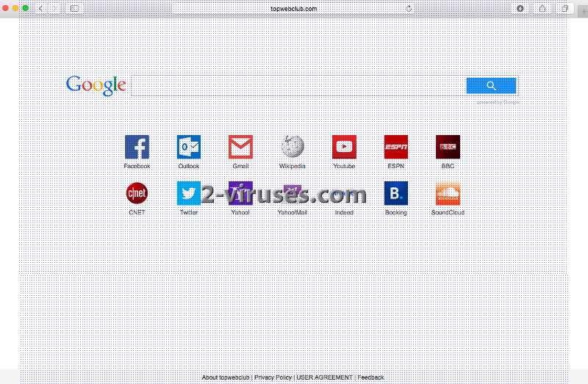
Task: Show all tabs overview icon
Action: pos(564,8)
